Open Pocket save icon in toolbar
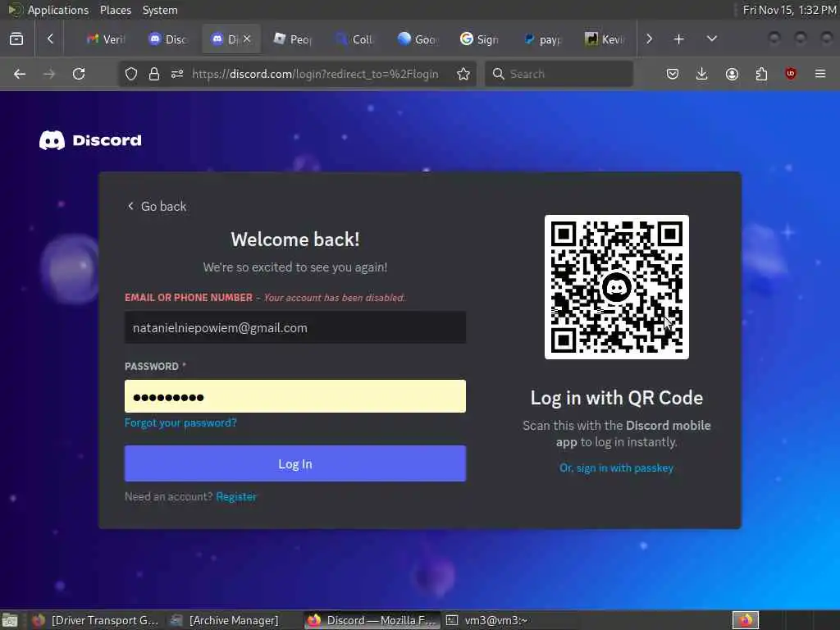Image resolution: width=840 pixels, height=630 pixels. point(673,74)
